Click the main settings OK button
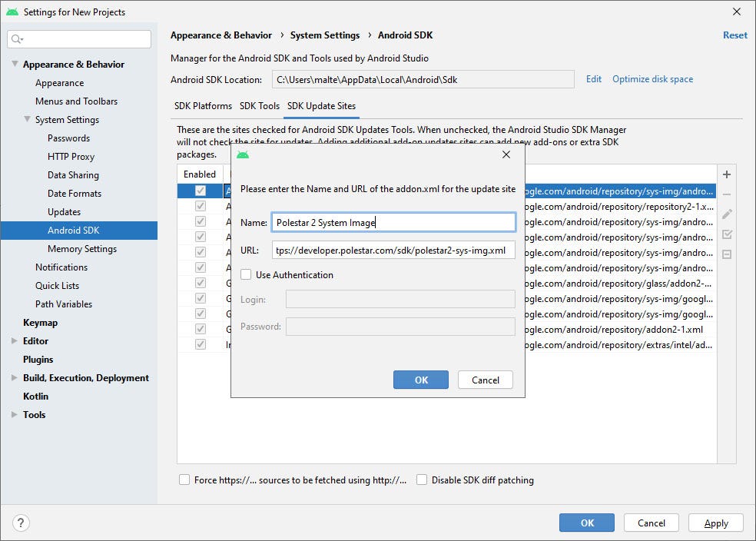The width and height of the screenshot is (756, 541). (x=587, y=523)
